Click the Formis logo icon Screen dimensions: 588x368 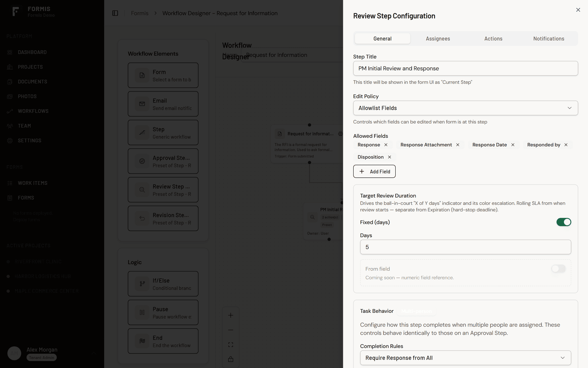tap(16, 12)
